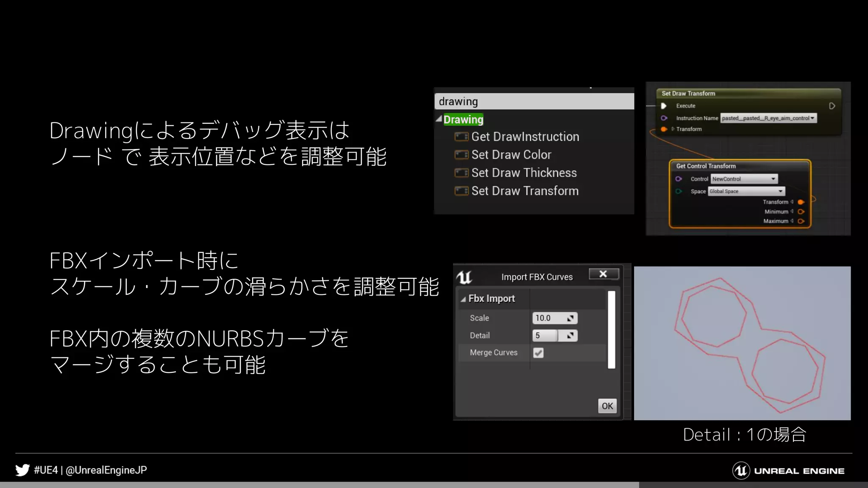This screenshot has width=868, height=488.
Task: Open the Space Global Space dropdown
Action: click(x=746, y=191)
